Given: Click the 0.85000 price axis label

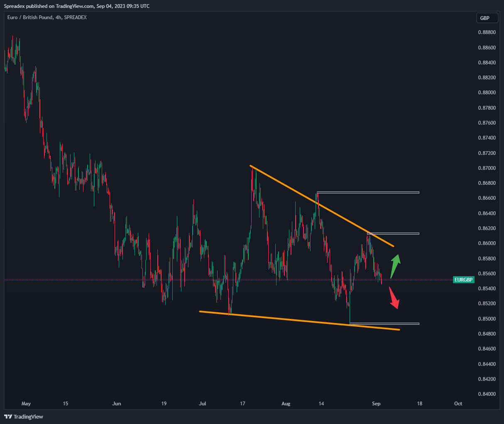Looking at the screenshot, I should [x=487, y=319].
